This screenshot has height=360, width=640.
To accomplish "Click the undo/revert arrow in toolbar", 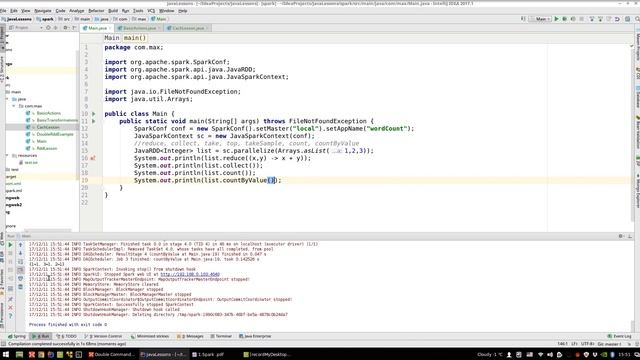I will pos(617,19).
